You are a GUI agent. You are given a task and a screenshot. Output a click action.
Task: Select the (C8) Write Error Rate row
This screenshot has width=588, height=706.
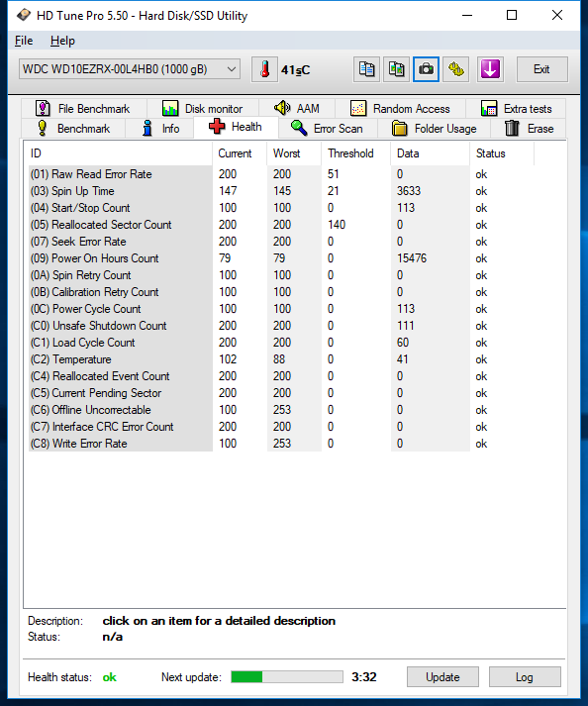[282, 444]
